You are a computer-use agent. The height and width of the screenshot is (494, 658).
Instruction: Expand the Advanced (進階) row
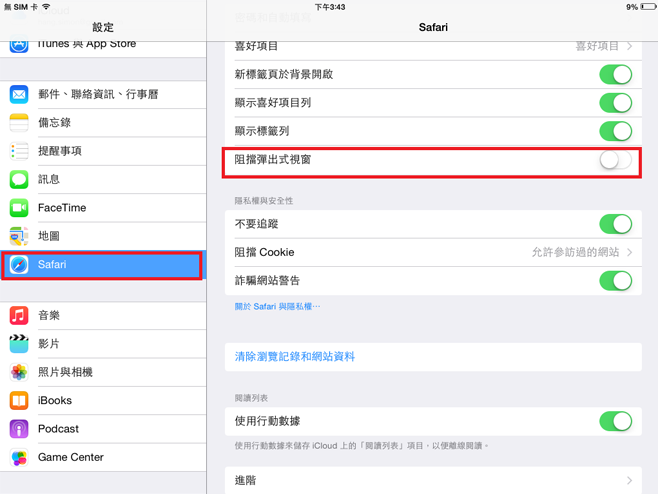coord(629,481)
